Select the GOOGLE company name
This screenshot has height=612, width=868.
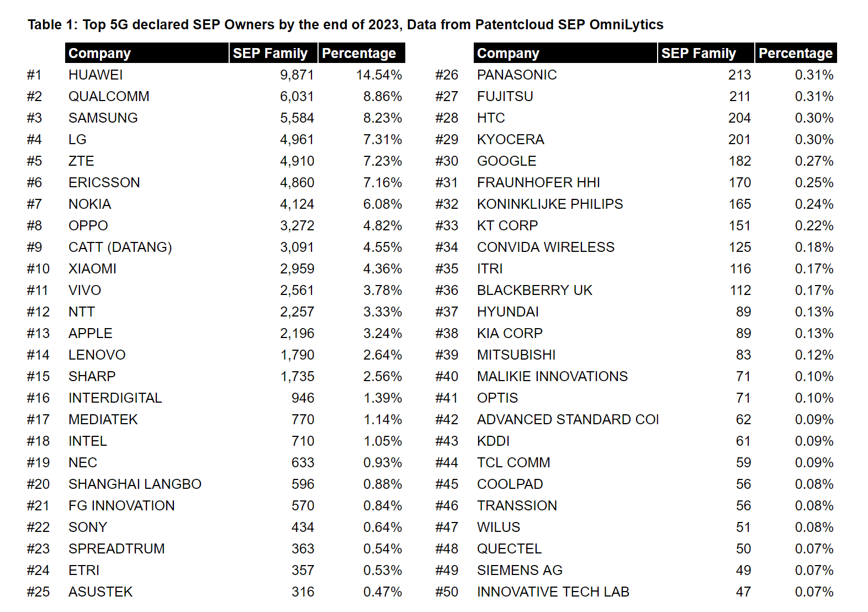(x=506, y=161)
